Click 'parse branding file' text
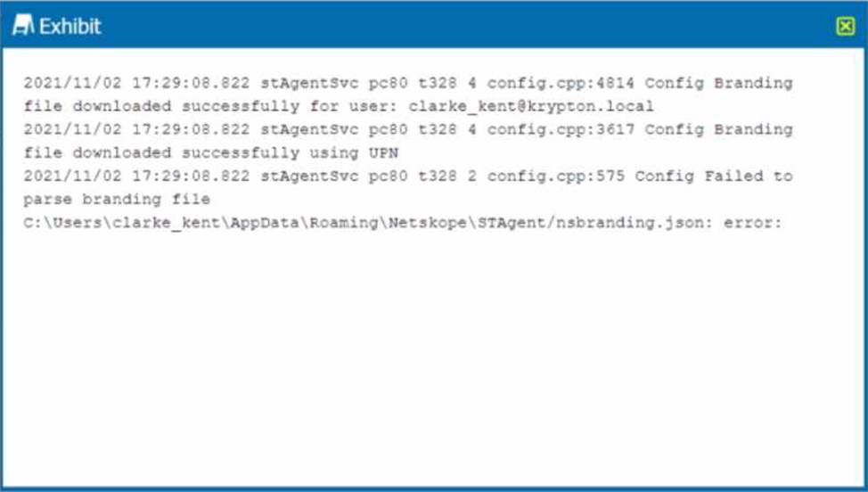Viewport: 868px width, 492px height. click(x=117, y=200)
